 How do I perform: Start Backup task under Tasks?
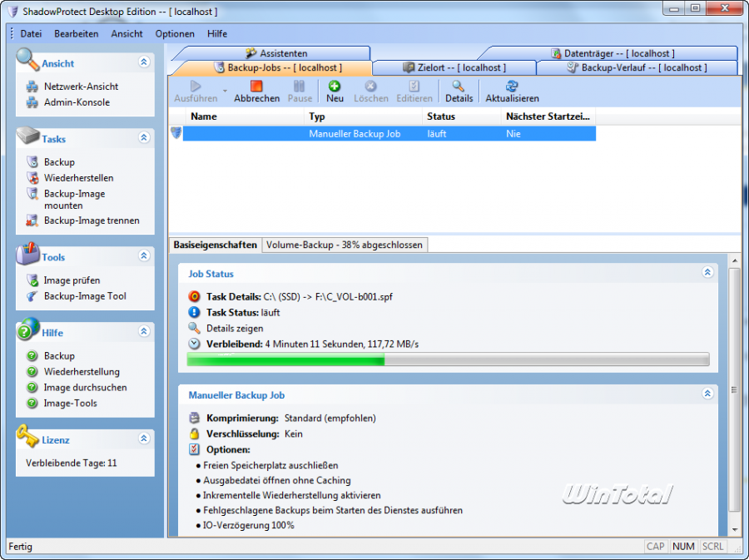tap(59, 161)
